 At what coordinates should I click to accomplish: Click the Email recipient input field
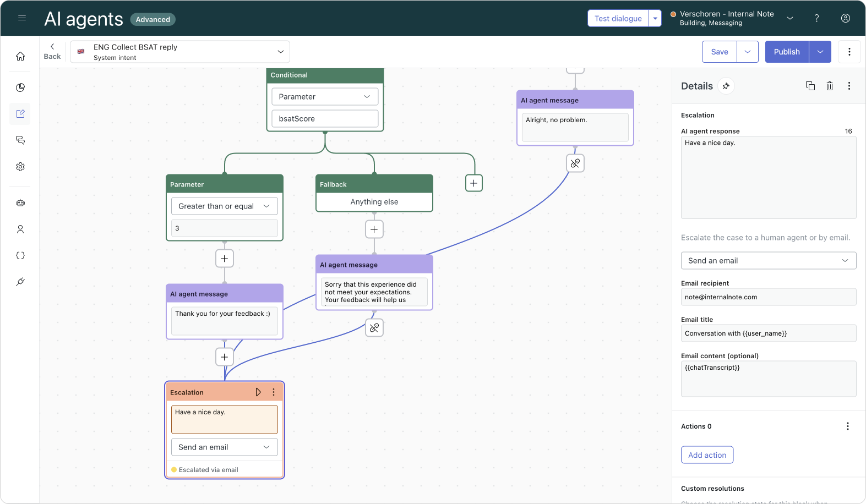[768, 297]
